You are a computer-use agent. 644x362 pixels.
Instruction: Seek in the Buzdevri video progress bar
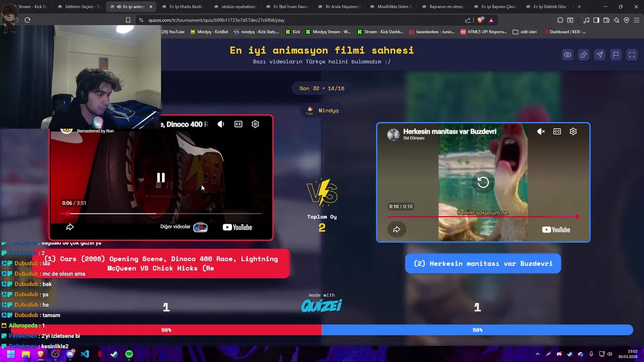[483, 217]
